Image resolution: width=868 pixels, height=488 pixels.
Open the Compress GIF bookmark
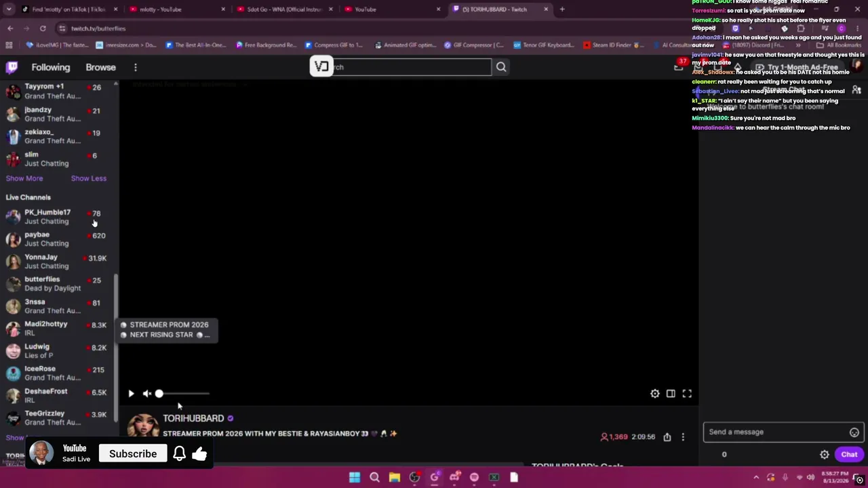[334, 45]
